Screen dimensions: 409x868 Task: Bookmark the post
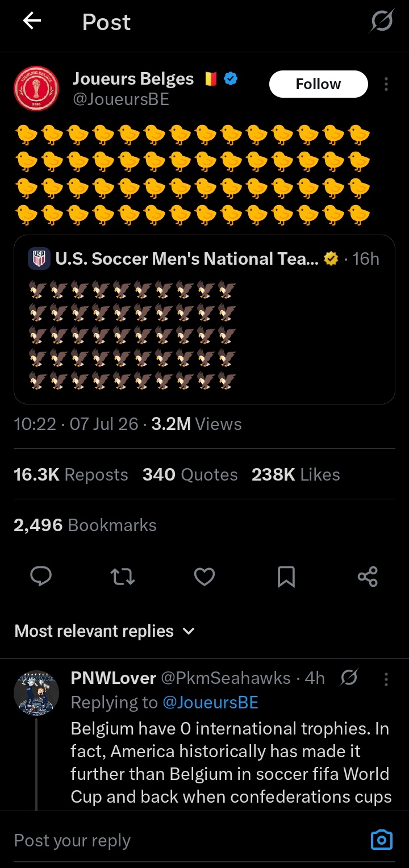click(286, 577)
